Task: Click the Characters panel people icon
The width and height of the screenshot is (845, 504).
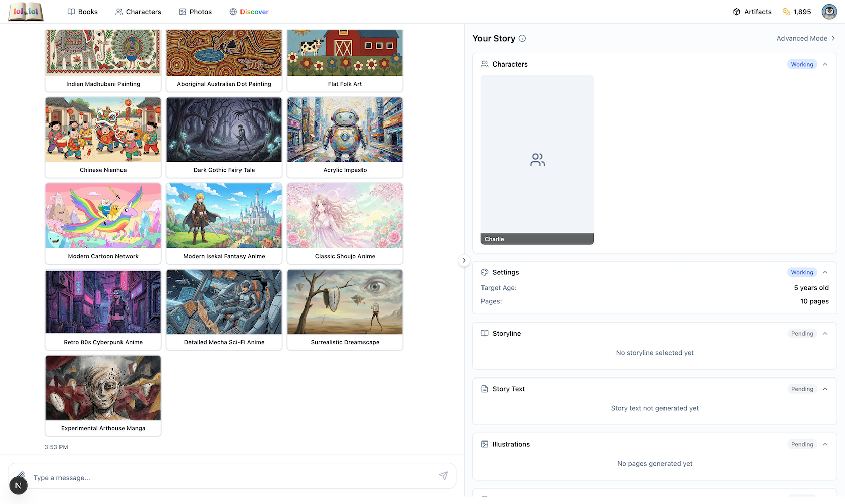Action: click(484, 64)
